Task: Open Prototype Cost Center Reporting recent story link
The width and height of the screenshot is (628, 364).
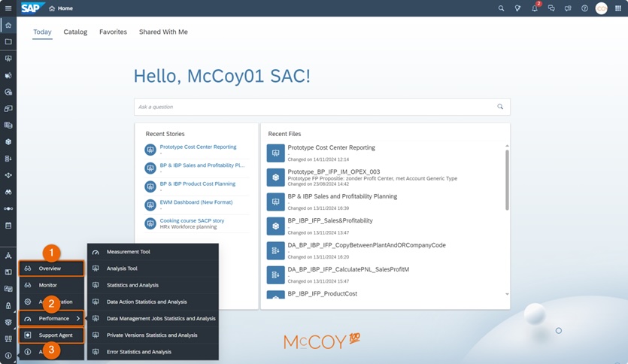Action: (x=198, y=147)
